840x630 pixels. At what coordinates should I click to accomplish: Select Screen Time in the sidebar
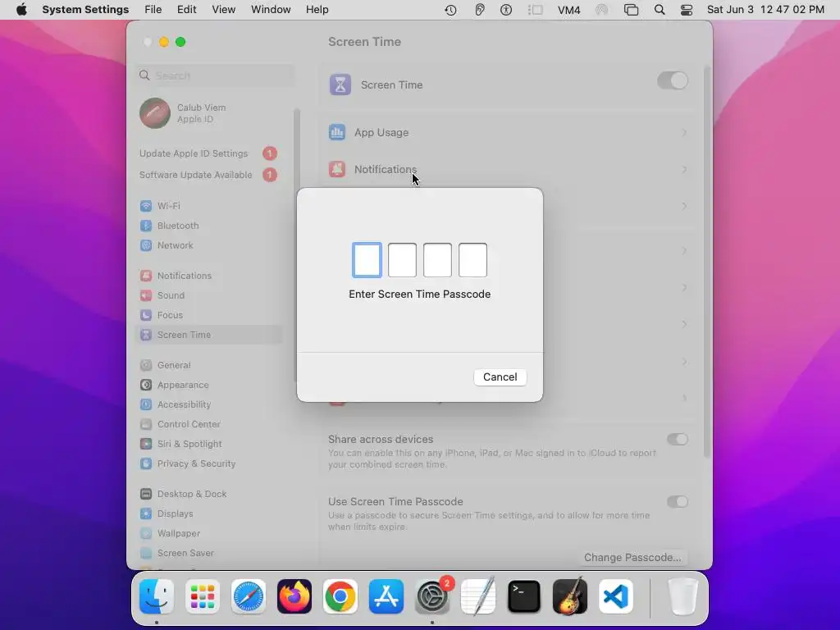[x=208, y=335]
